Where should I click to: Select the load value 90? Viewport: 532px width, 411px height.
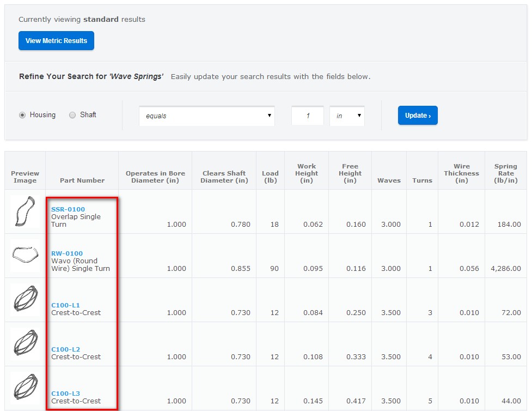(274, 268)
